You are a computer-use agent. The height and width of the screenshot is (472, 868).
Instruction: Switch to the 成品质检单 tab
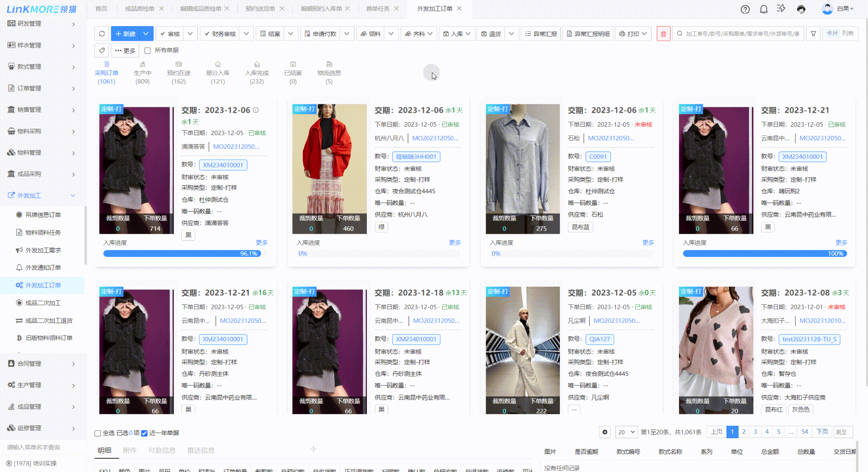[x=139, y=8]
